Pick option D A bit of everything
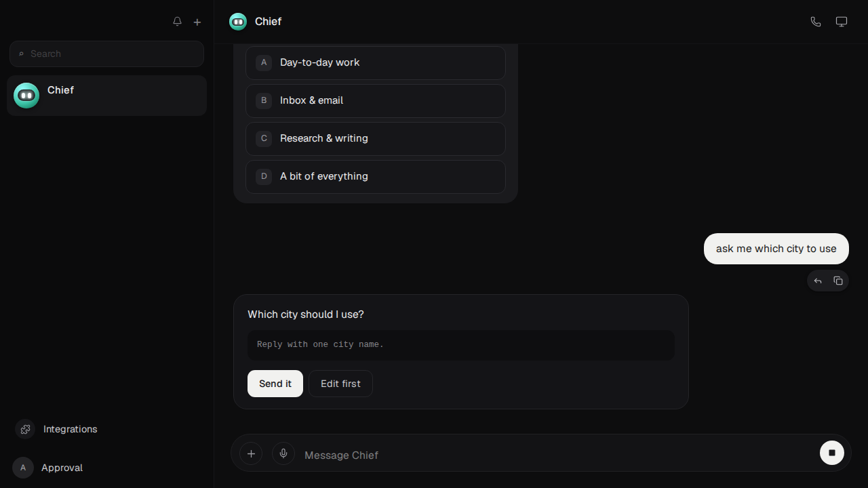This screenshot has width=868, height=488. [376, 176]
